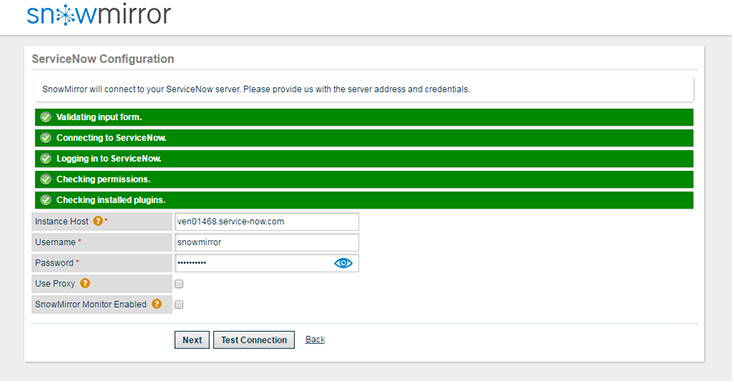This screenshot has width=734, height=386.
Task: Focus the Instance Host input field
Action: tap(267, 222)
